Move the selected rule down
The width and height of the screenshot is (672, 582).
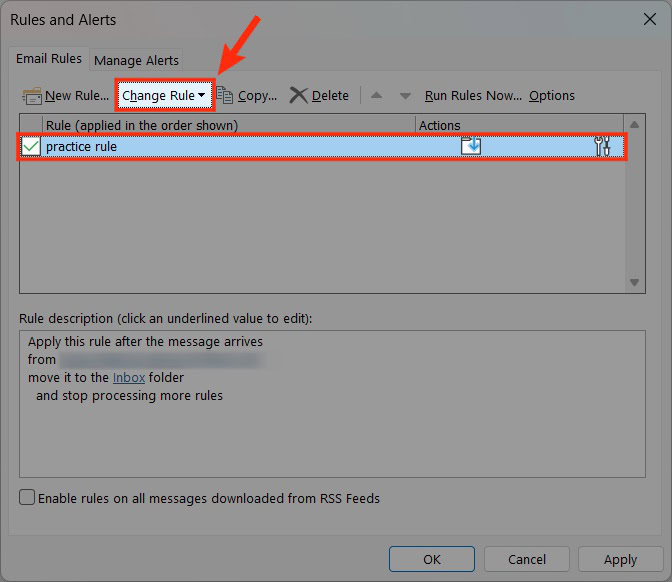(405, 96)
